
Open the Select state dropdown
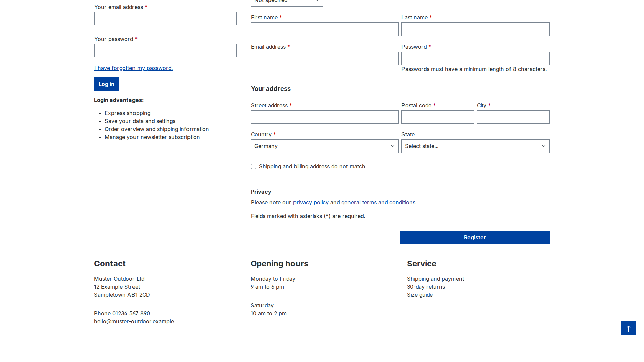coord(475,146)
